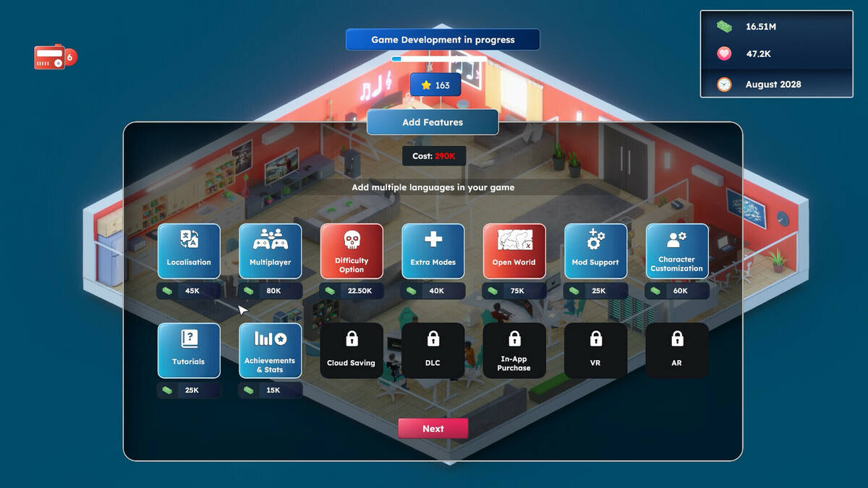This screenshot has height=488, width=868.
Task: Click the locked AR tile
Action: coord(677,351)
